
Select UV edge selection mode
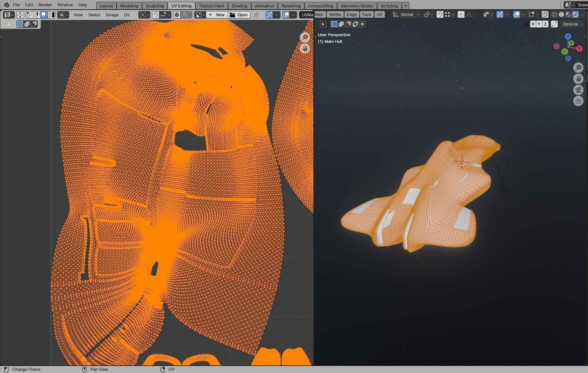point(37,15)
